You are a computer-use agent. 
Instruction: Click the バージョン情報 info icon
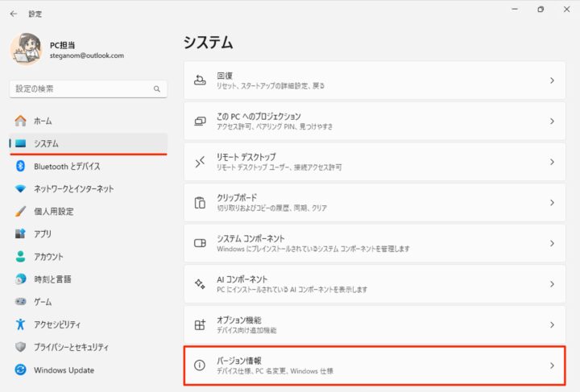[200, 365]
